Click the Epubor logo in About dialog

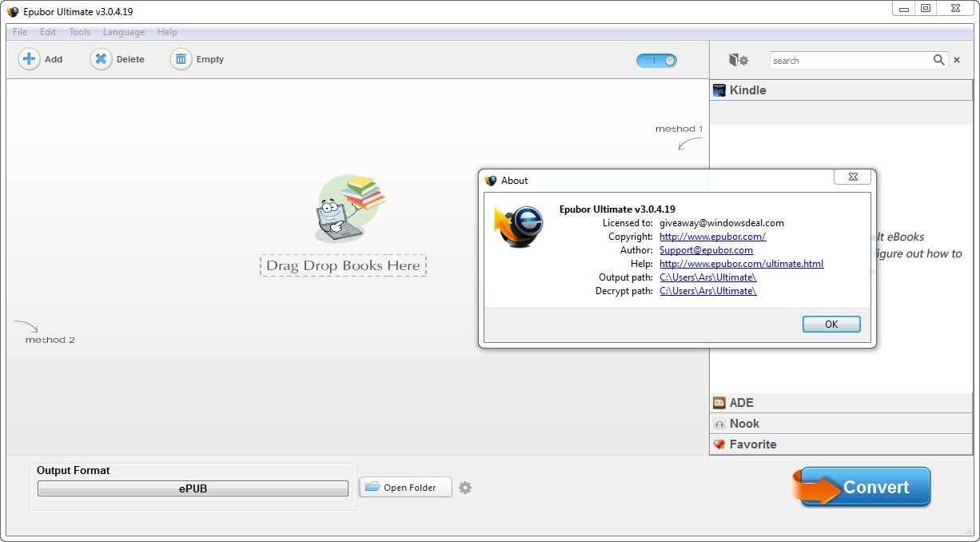519,227
